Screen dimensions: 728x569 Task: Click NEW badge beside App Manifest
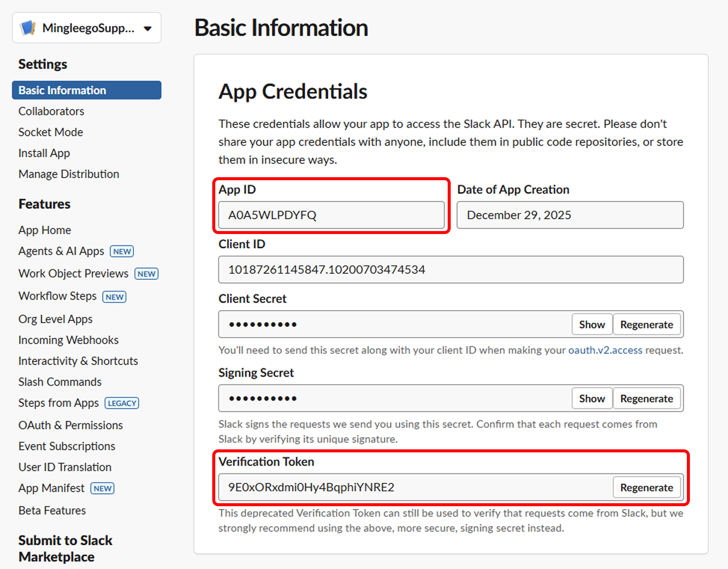coord(102,488)
